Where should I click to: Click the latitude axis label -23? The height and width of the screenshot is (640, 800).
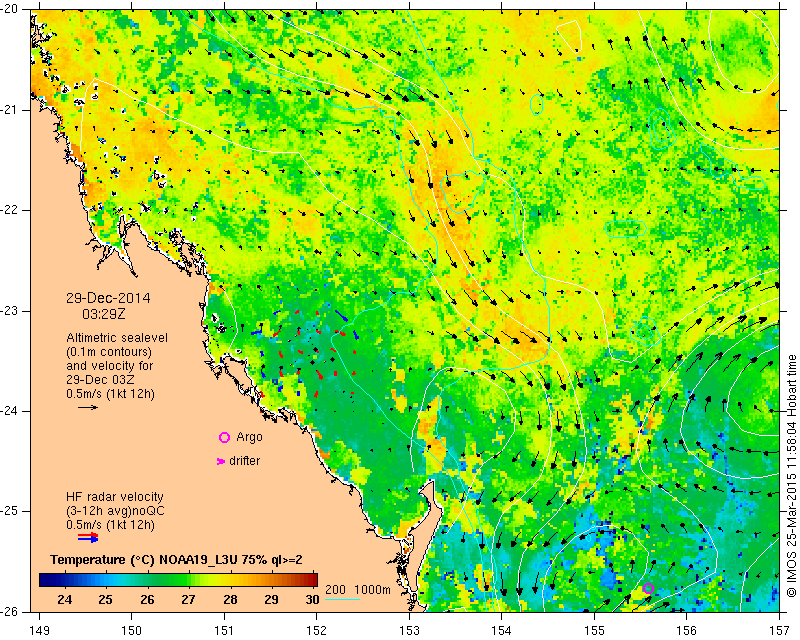click(x=9, y=311)
